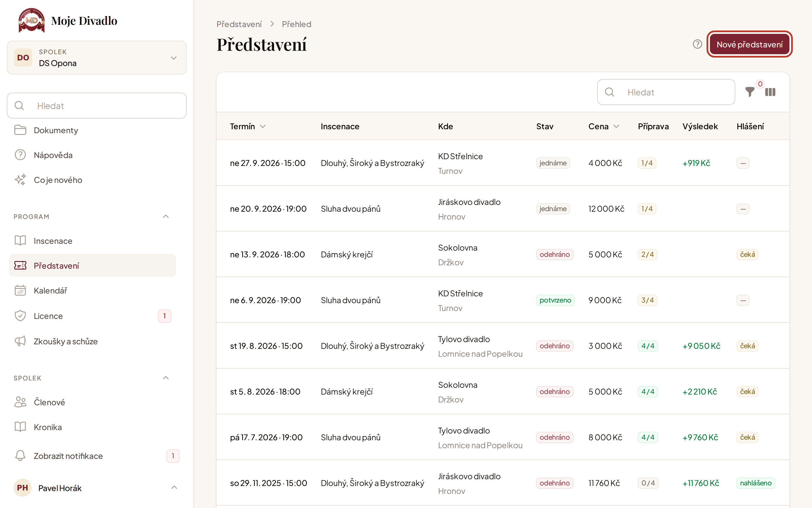Open Licence in the sidebar
Viewport: 812px width, 508px height.
coord(92,316)
